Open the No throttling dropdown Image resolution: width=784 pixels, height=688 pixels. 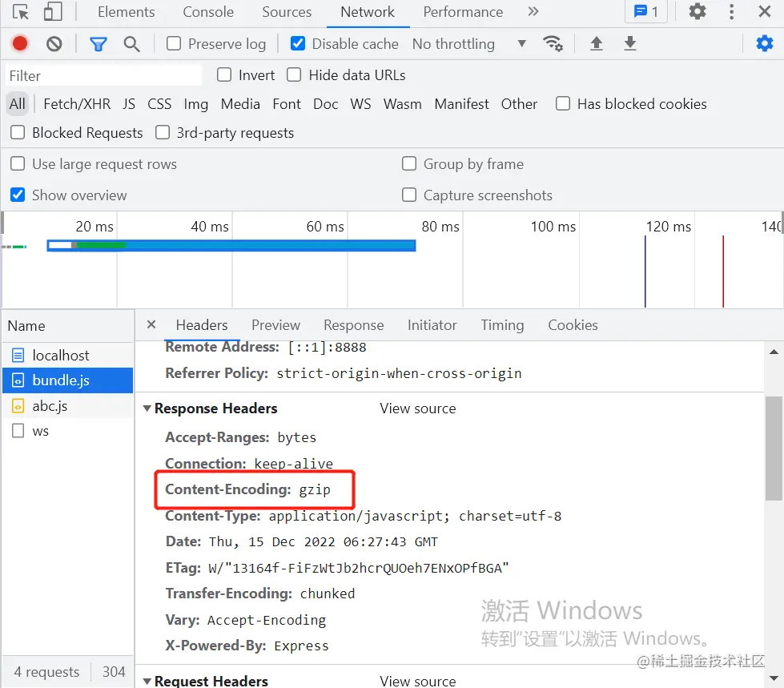(469, 44)
